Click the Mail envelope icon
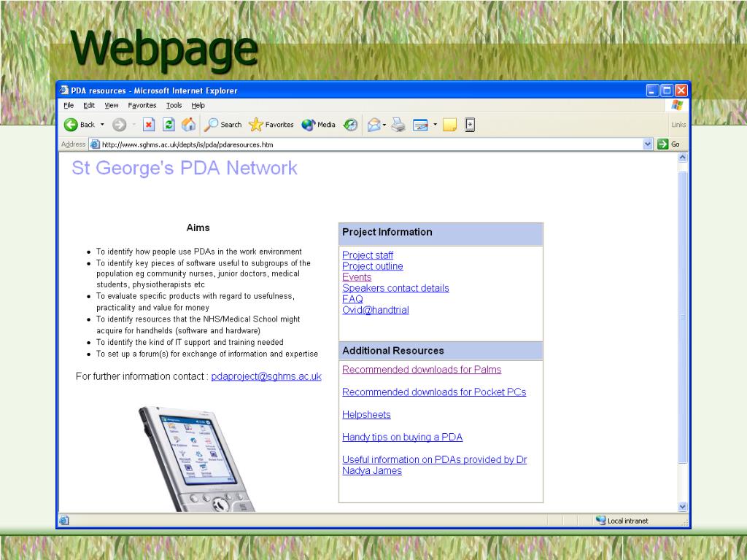The height and width of the screenshot is (560, 747). click(x=374, y=125)
